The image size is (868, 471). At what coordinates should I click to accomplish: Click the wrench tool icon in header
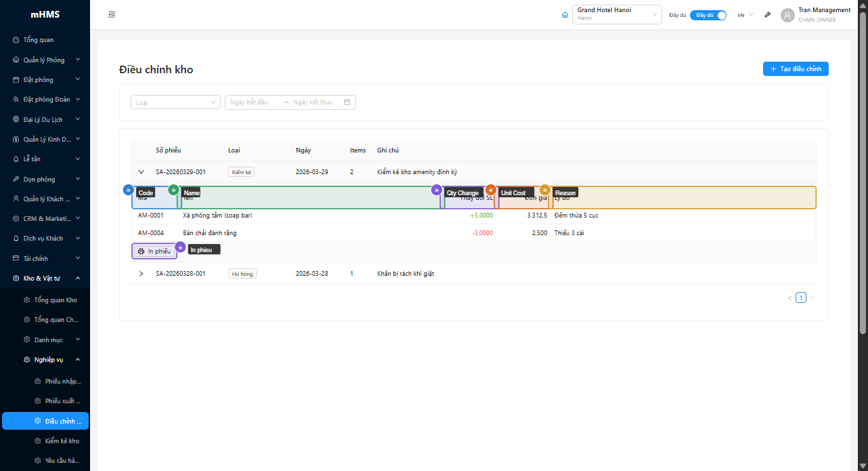[767, 15]
